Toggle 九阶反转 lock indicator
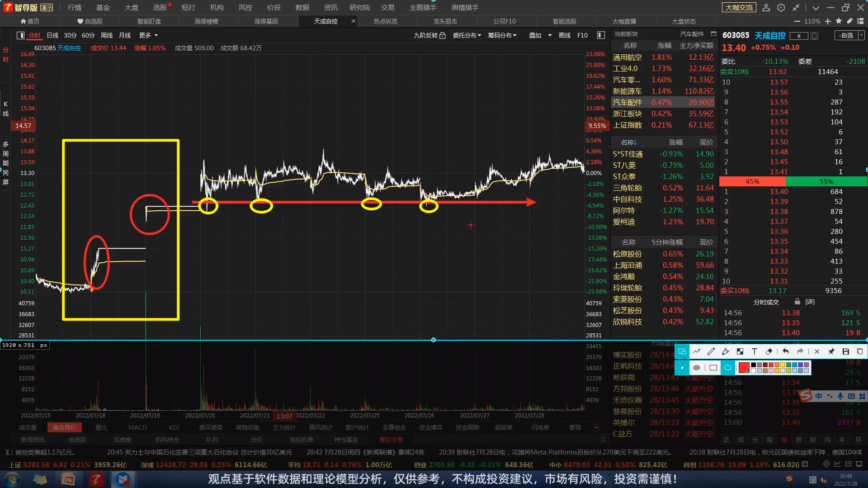The height and width of the screenshot is (488, 868). tap(443, 35)
